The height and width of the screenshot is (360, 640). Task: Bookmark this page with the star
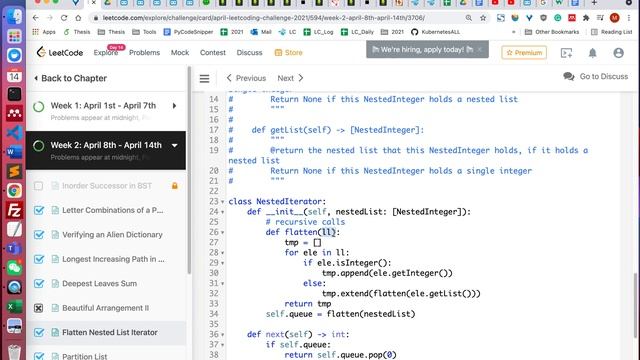click(x=483, y=18)
